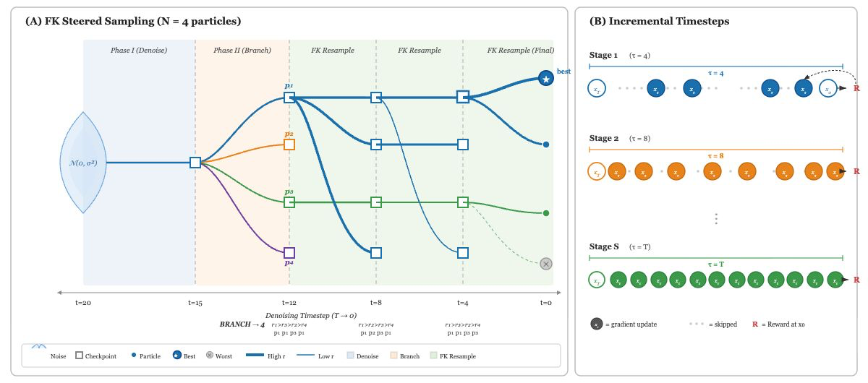
Task: Select the orange p2 checkpoint square
Action: [x=289, y=145]
